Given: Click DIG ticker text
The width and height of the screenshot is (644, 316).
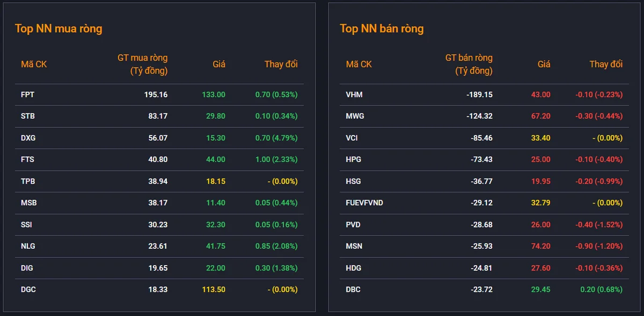Looking at the screenshot, I should [x=27, y=268].
